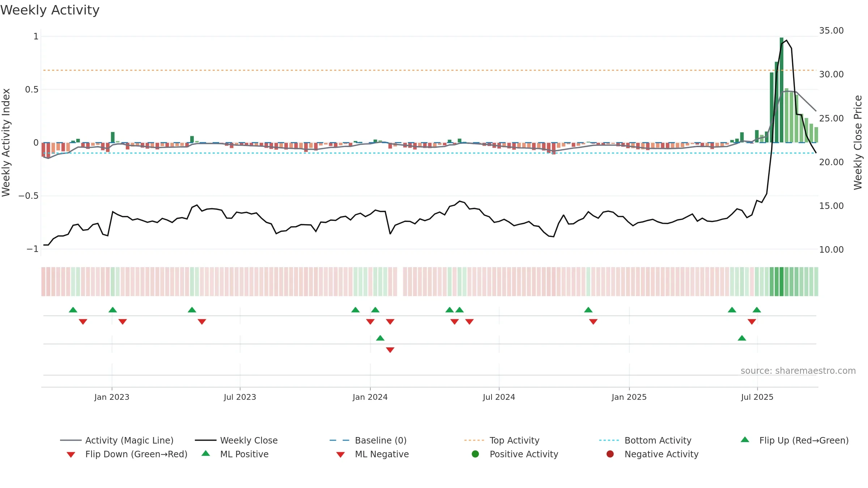
Task: Click the darkest green heat strip cell in 2025
Action: click(782, 282)
